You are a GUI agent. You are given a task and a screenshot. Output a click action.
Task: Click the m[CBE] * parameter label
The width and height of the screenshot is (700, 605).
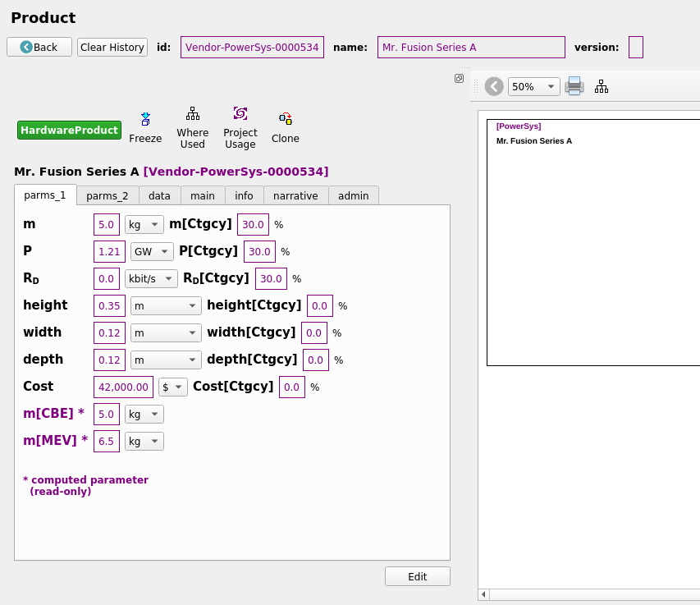click(x=53, y=414)
